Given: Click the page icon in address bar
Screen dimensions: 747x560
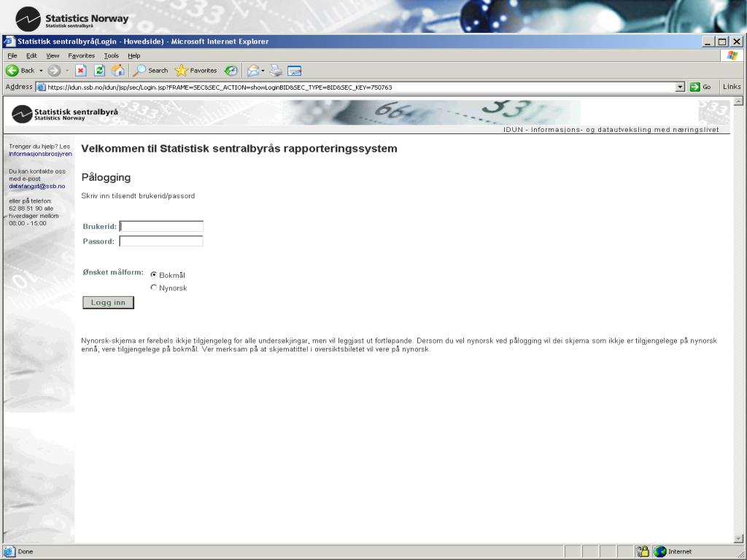Looking at the screenshot, I should (x=41, y=87).
